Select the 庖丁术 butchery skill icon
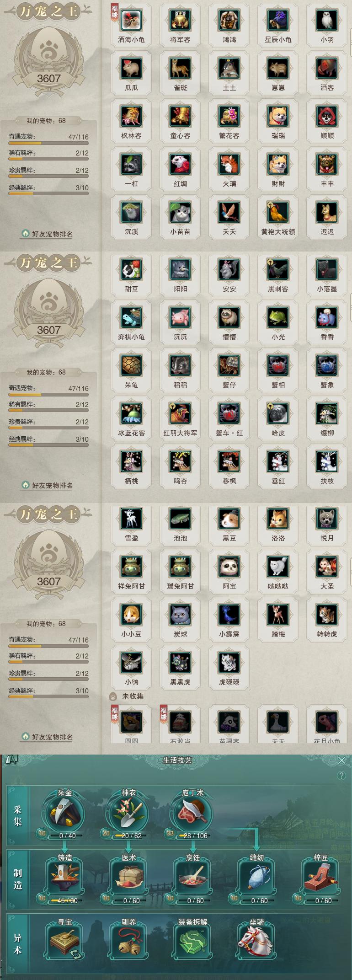Screen dimensions: 352x980 point(192,814)
